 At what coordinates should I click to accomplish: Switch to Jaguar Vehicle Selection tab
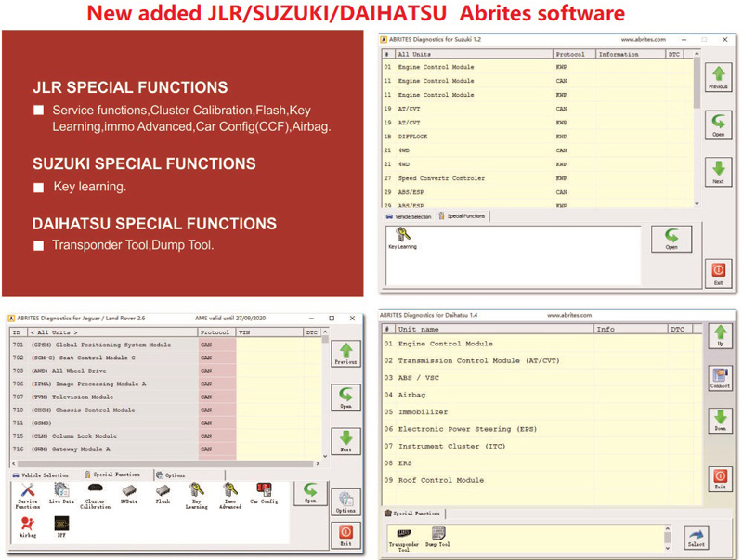(x=41, y=475)
